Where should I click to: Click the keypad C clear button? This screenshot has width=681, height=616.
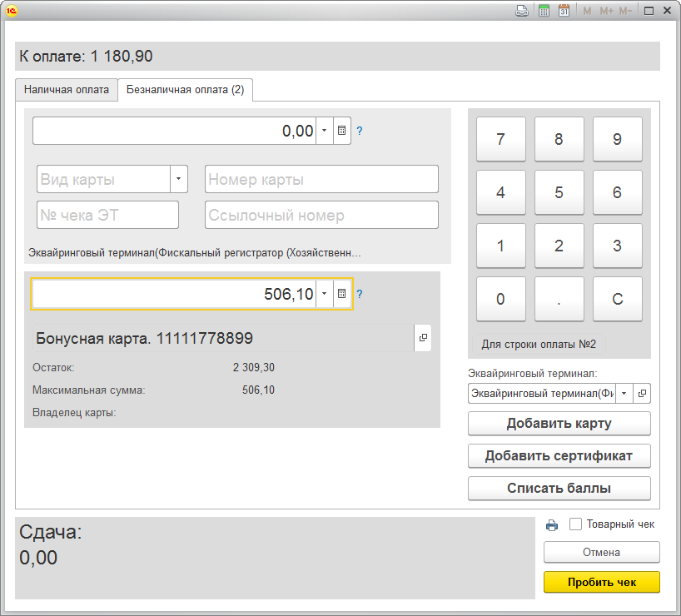coord(617,299)
